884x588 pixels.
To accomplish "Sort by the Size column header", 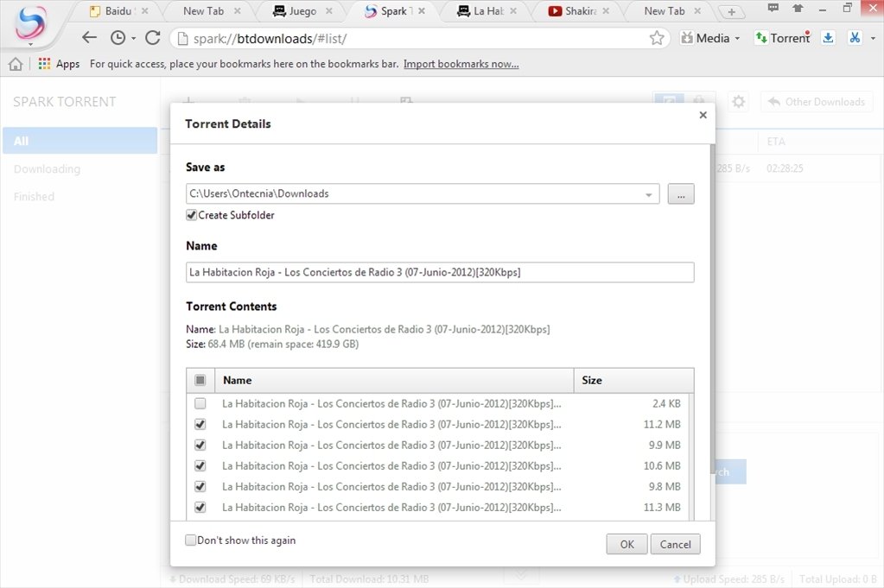I will click(633, 380).
